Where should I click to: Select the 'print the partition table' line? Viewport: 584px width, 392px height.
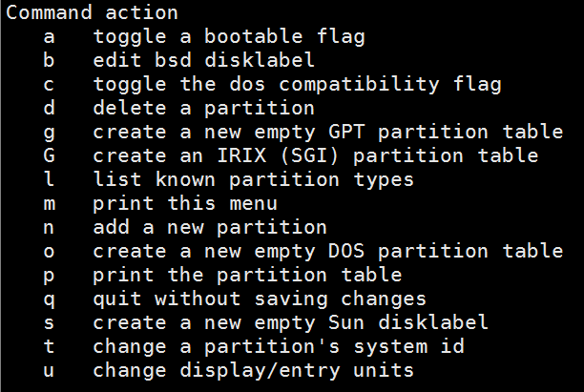(247, 275)
